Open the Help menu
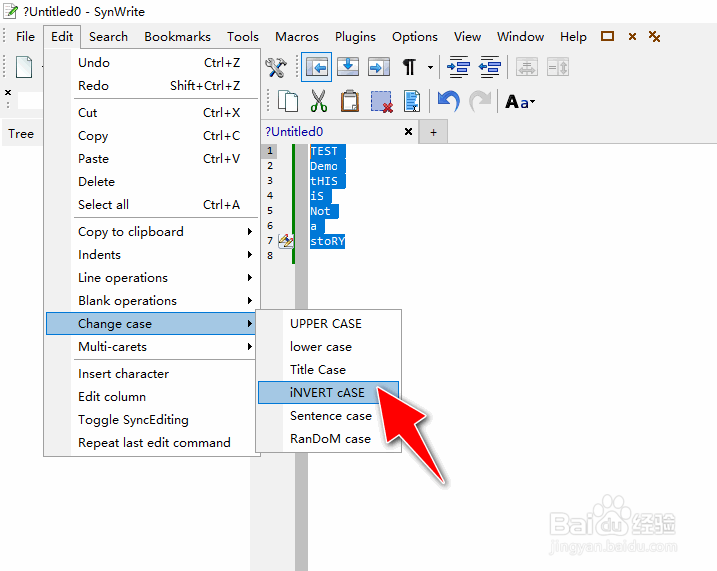Viewport: 717px width, 571px height. click(x=573, y=37)
